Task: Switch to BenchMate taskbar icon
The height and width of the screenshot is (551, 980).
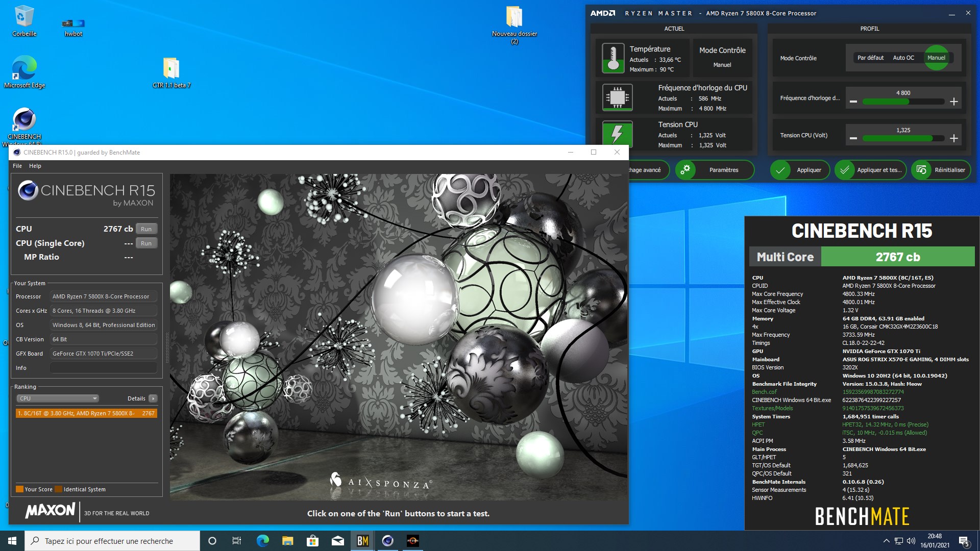Action: (362, 541)
